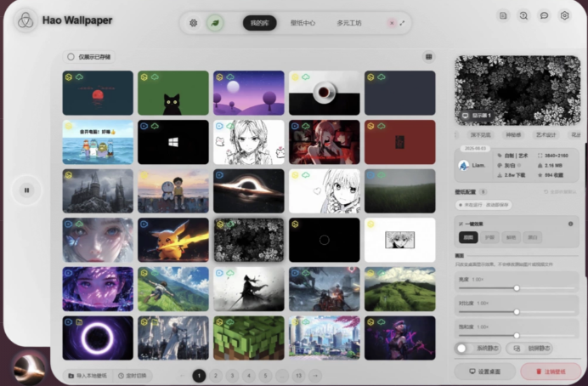This screenshot has height=386, width=588.
Task: Open the gear settings in the center bar
Action: pyautogui.click(x=193, y=23)
